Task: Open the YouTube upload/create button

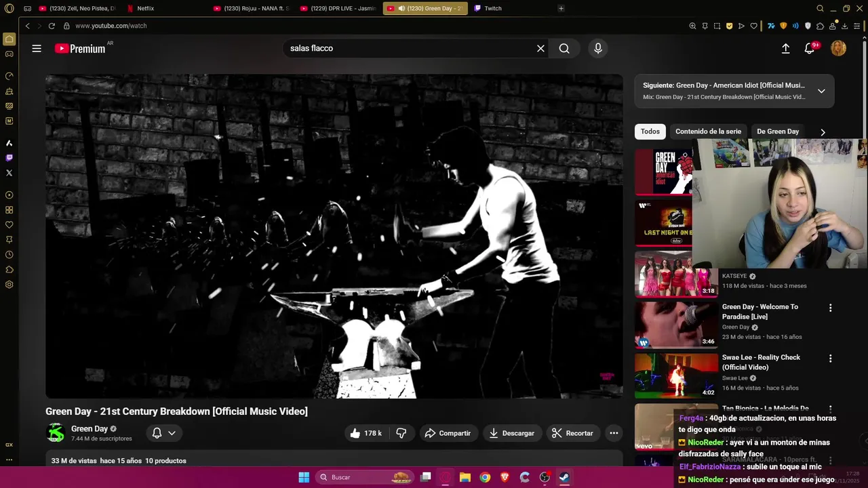Action: click(785, 48)
